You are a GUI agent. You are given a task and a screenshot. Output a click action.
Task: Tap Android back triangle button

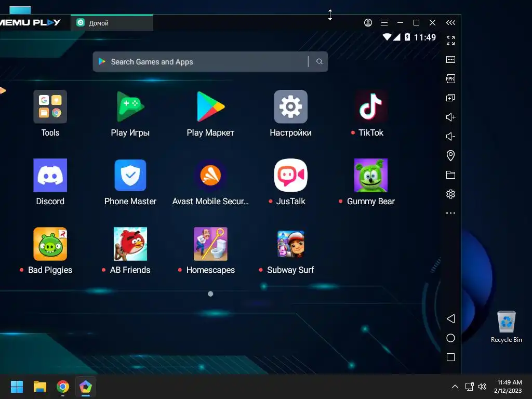[x=450, y=318]
